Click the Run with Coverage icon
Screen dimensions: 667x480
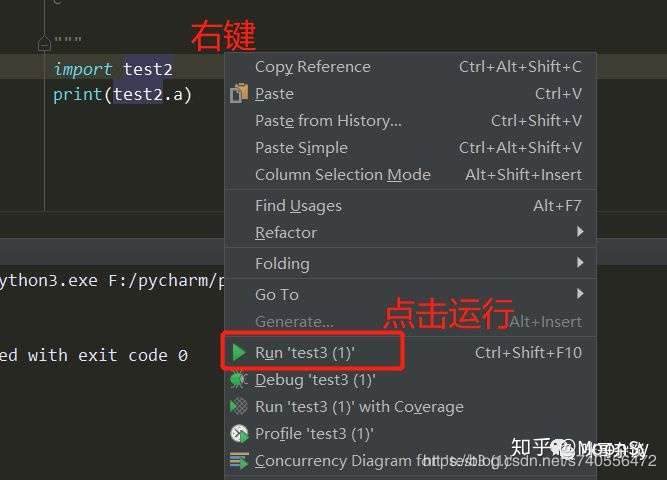[x=239, y=407]
